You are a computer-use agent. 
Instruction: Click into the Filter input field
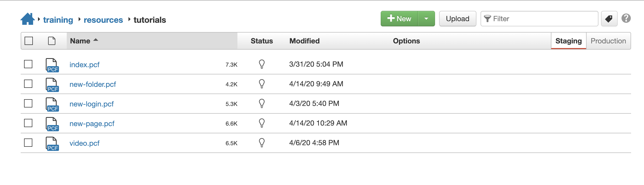pos(539,19)
